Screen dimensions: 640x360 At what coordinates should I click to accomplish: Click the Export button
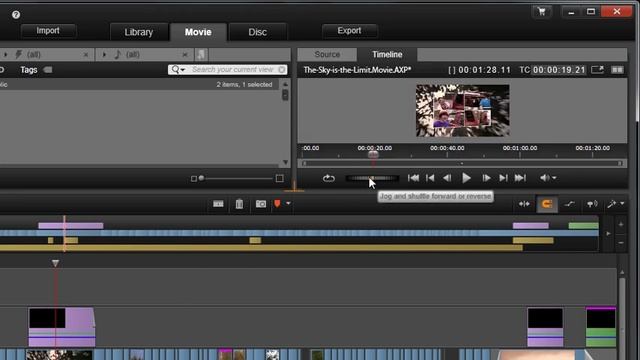pyautogui.click(x=349, y=31)
